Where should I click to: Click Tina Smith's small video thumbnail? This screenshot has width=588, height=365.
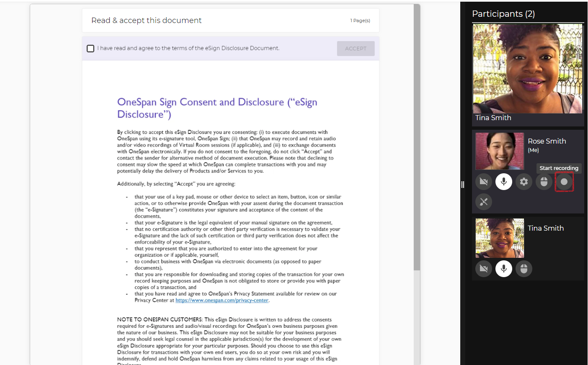click(500, 238)
